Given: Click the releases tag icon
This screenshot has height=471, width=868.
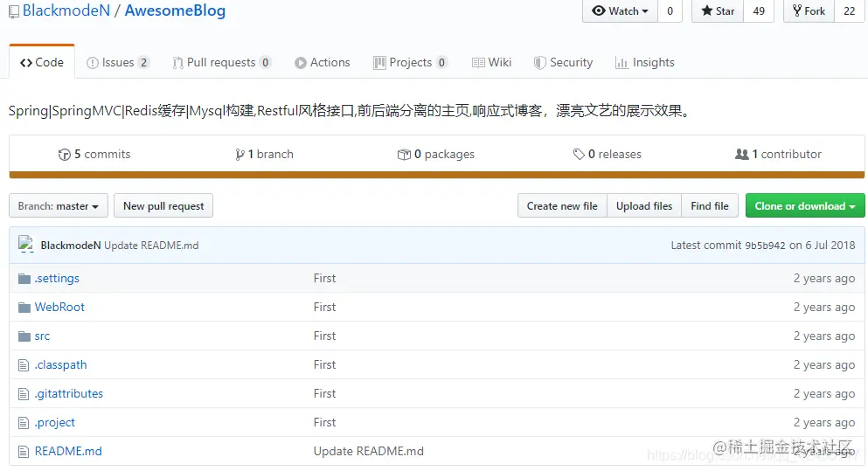Looking at the screenshot, I should click(579, 155).
